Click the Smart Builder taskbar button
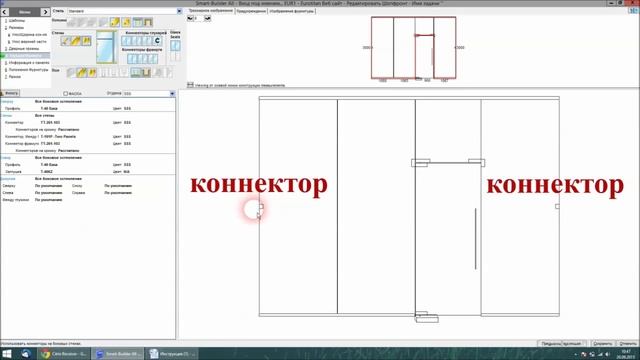 [117, 354]
